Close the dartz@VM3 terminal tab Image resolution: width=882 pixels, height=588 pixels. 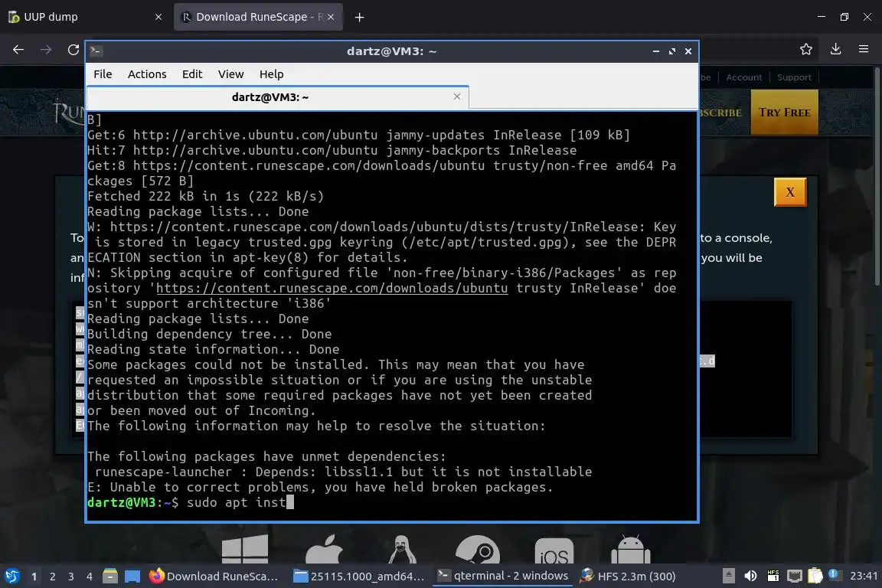click(x=457, y=96)
